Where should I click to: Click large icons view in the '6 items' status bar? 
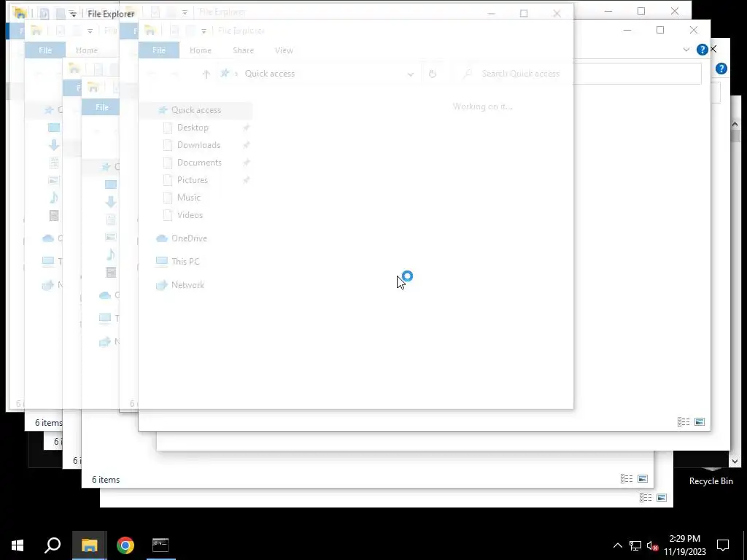(x=642, y=479)
